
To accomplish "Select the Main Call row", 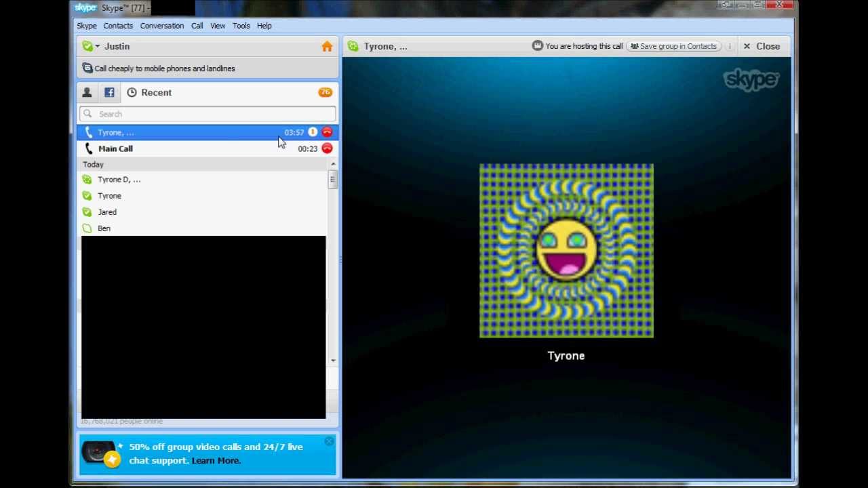I will click(x=208, y=148).
